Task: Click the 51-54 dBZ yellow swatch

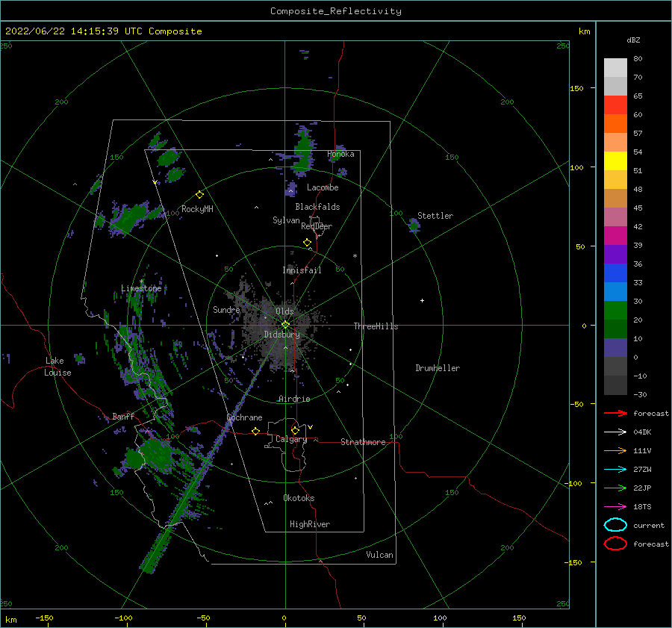Action: 615,161
